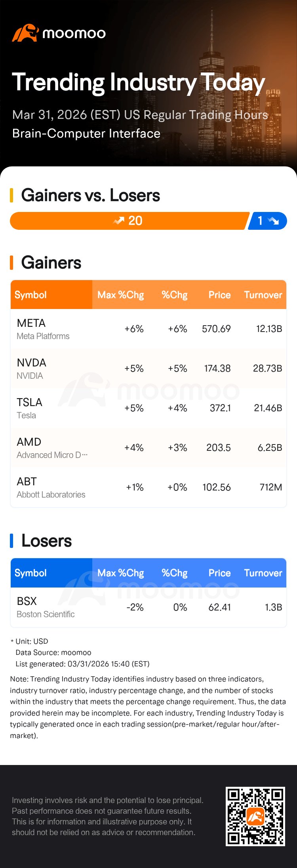Image resolution: width=297 pixels, height=868 pixels.
Task: Sort gainers by Max %Chg column
Action: tap(120, 295)
